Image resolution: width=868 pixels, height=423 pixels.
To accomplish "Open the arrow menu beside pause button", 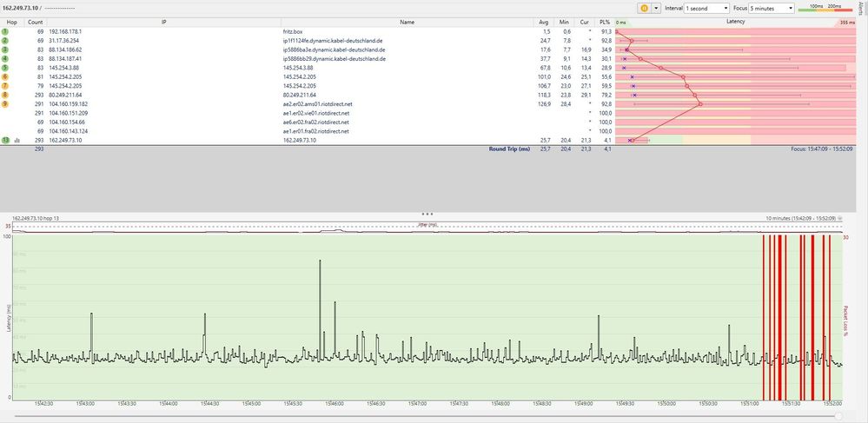I will coord(656,9).
